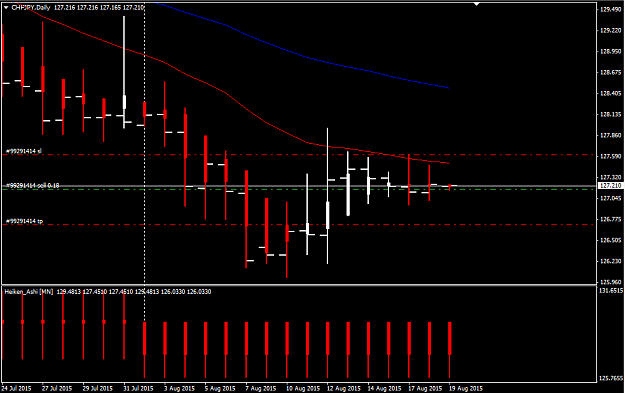
Task: Click the 125.960 price scale label
Action: [610, 282]
